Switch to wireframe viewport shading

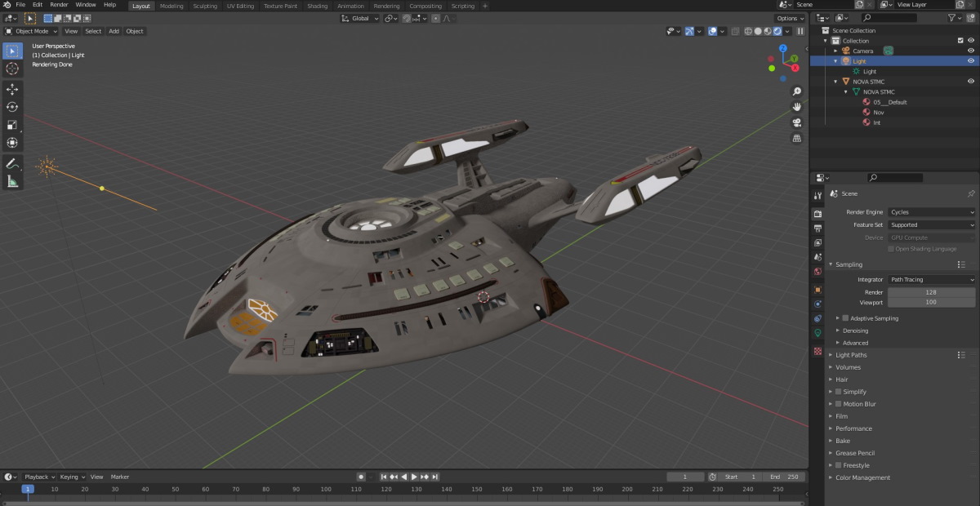[x=748, y=31]
